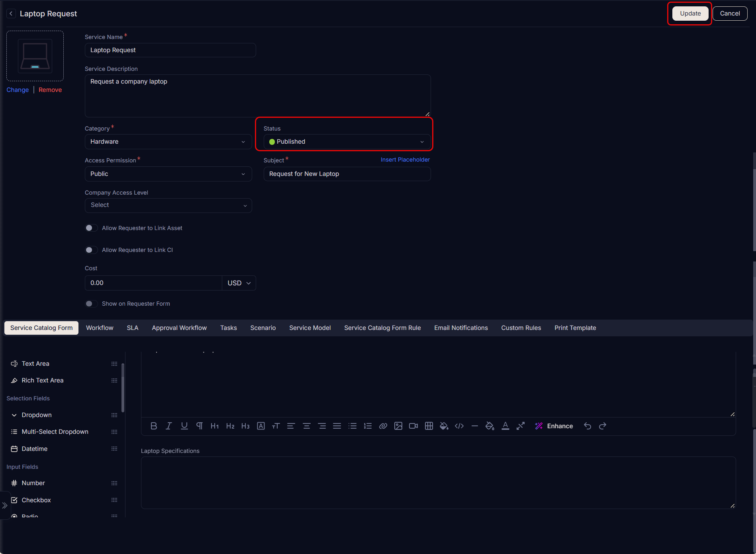Toggle bold formatting in the editor toolbar

(x=154, y=426)
